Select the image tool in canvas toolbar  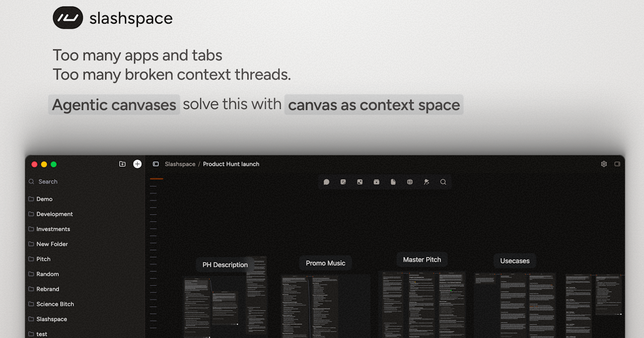coord(360,182)
